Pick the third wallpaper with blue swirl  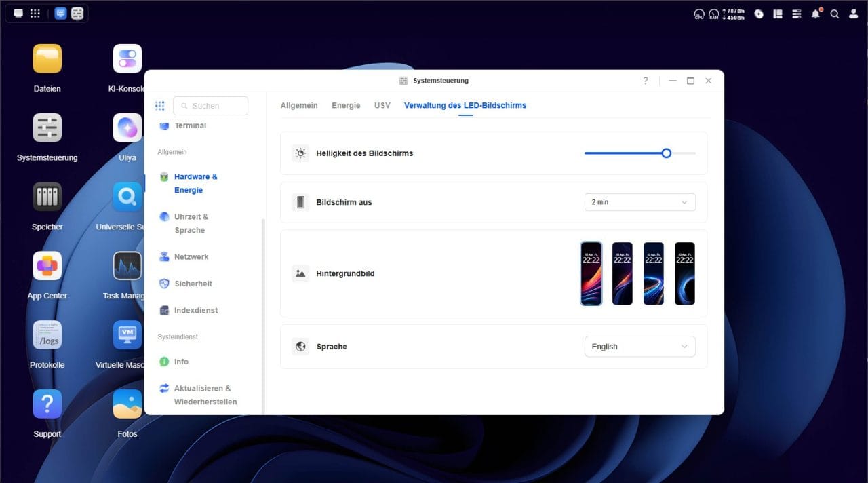click(654, 273)
